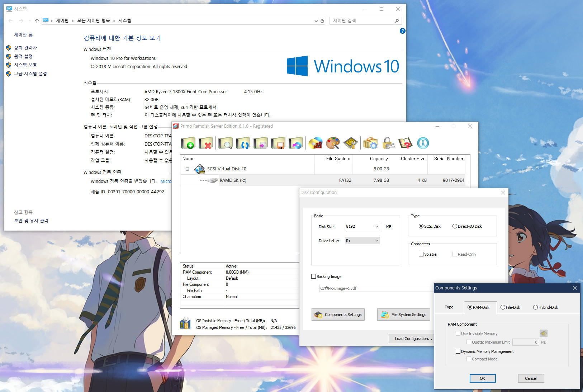The width and height of the screenshot is (583, 392).
Task: Click the chip icon next to Use Invisible Memory
Action: [544, 334]
